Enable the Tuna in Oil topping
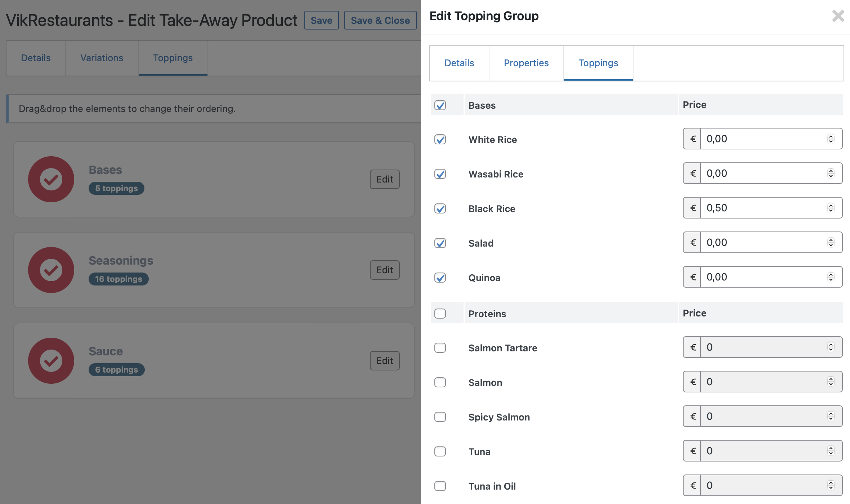This screenshot has width=850, height=504. click(x=440, y=486)
